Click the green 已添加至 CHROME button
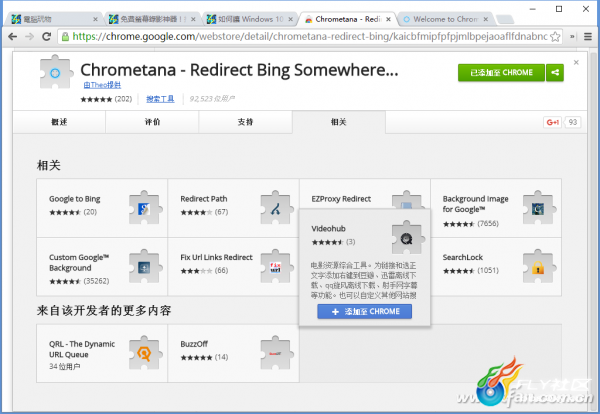Viewport: 600px width, 414px height. (501, 73)
